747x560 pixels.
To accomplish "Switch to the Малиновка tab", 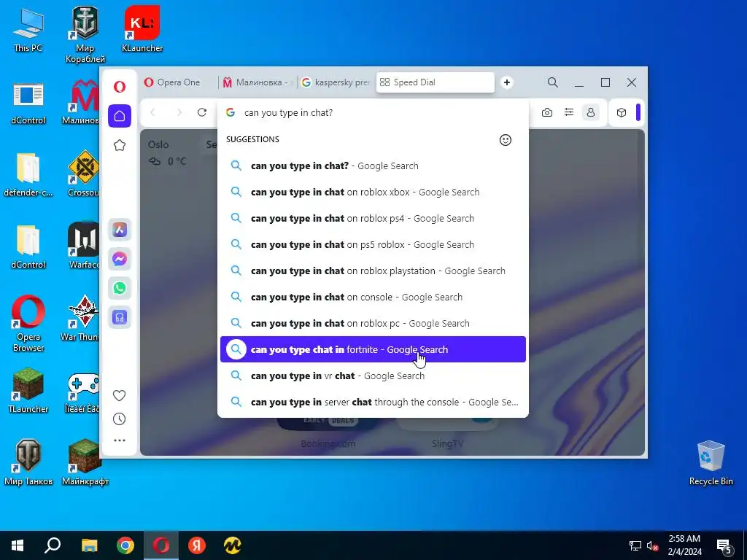I will tap(258, 82).
